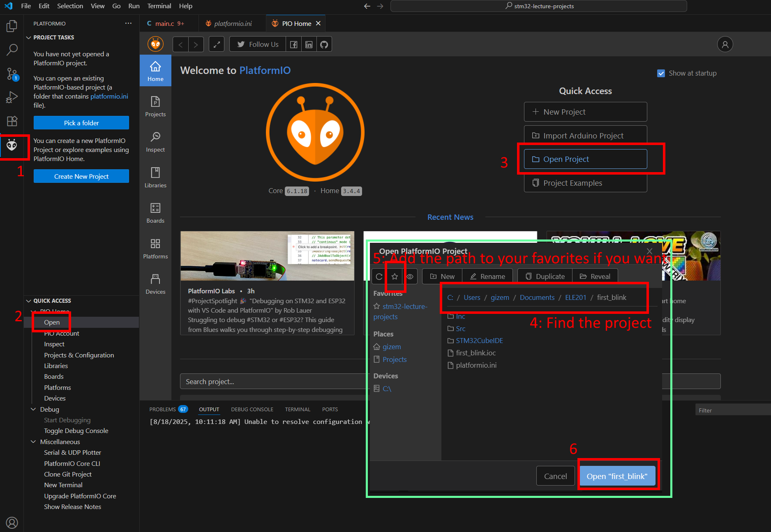Viewport: 771px width, 532px height.
Task: Add path to favorites with star icon
Action: 395,276
